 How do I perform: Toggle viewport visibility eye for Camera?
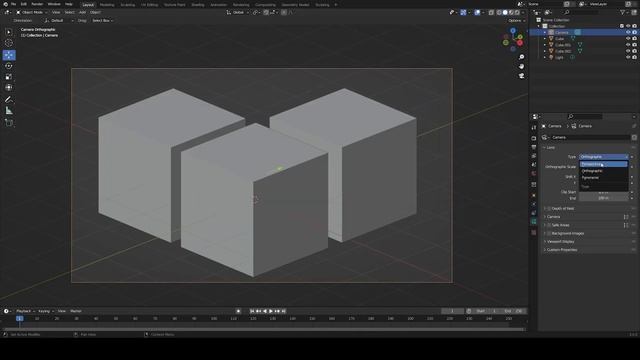pyautogui.click(x=628, y=32)
